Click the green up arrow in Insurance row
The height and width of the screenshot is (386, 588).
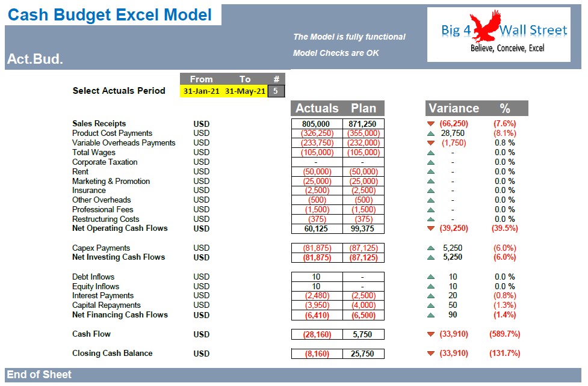[431, 191]
